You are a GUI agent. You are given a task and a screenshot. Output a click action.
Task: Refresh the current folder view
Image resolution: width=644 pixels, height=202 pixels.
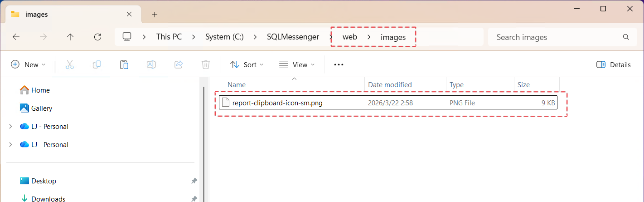(97, 37)
